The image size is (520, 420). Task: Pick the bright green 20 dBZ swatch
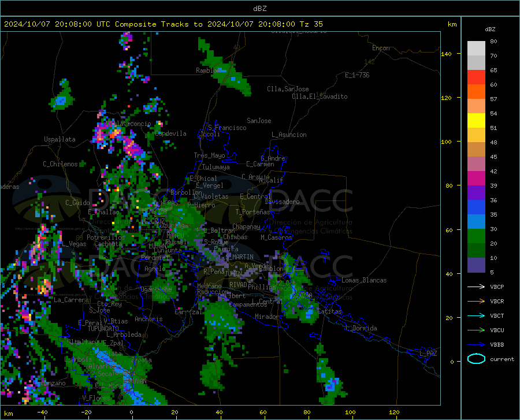pos(476,236)
